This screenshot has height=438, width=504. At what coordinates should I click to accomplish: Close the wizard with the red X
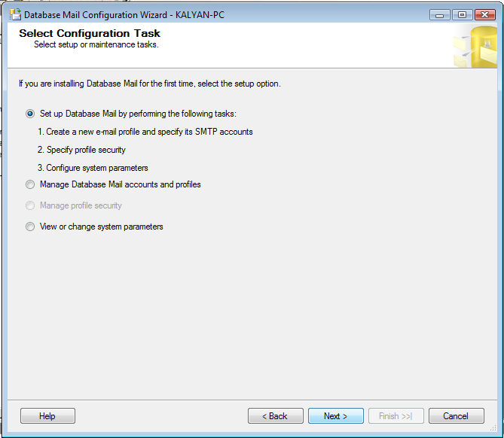pyautogui.click(x=485, y=15)
